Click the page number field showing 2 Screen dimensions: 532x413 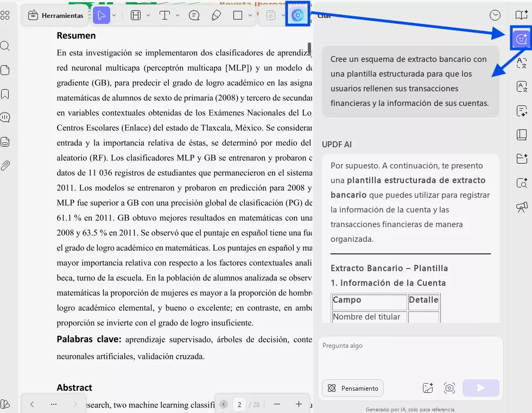[x=239, y=404]
